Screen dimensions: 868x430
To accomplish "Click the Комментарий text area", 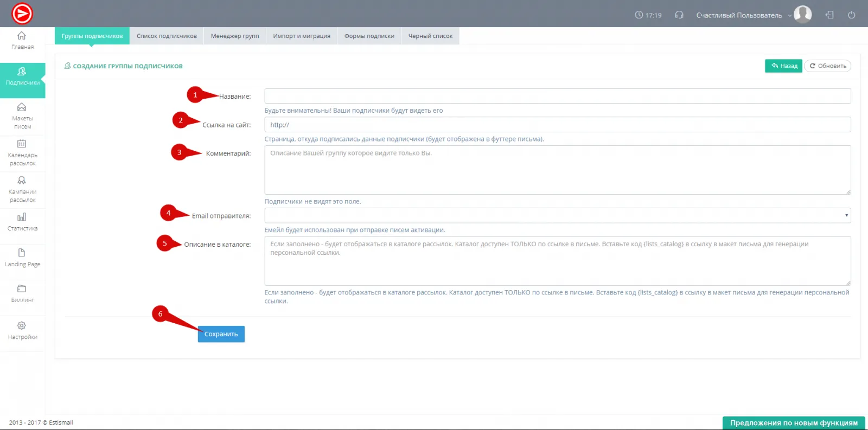I will coord(557,170).
